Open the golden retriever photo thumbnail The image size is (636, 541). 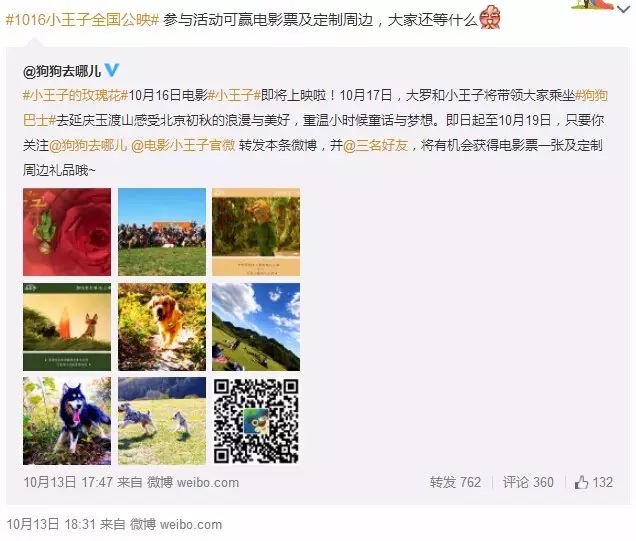162,327
